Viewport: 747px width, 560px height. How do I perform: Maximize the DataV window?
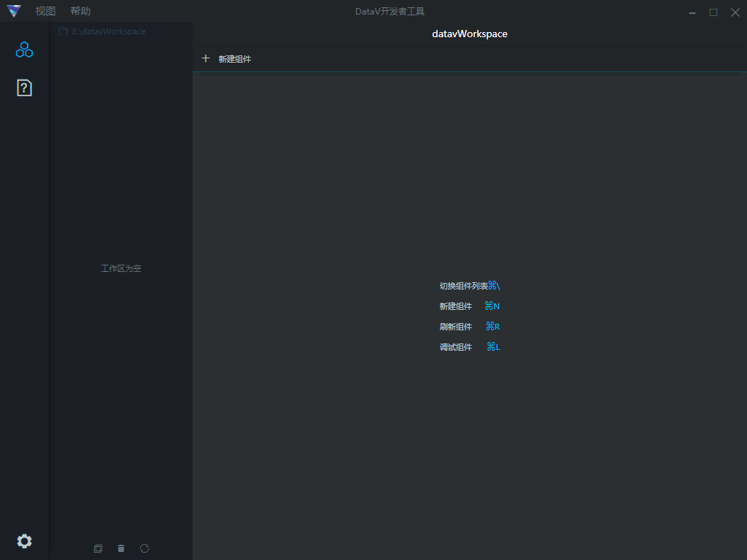pos(713,12)
